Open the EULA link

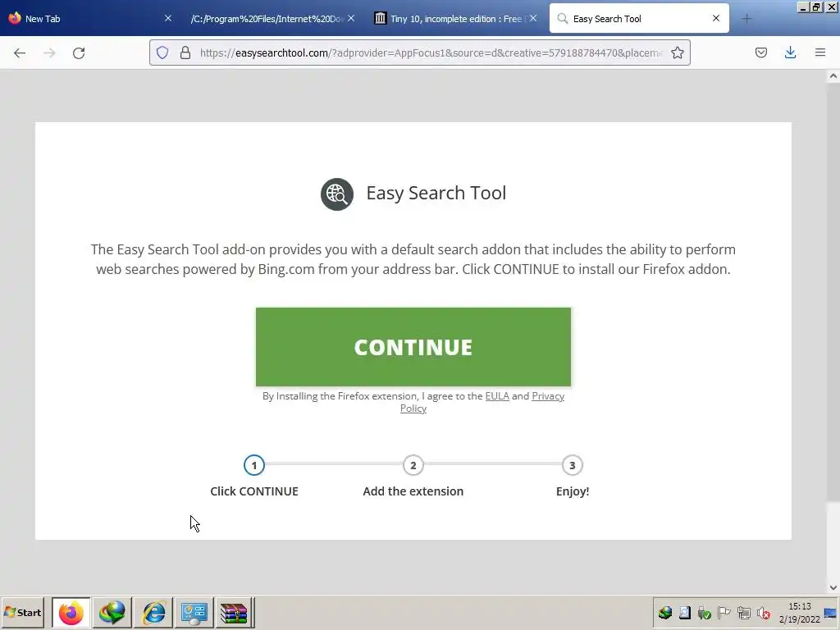tap(497, 396)
